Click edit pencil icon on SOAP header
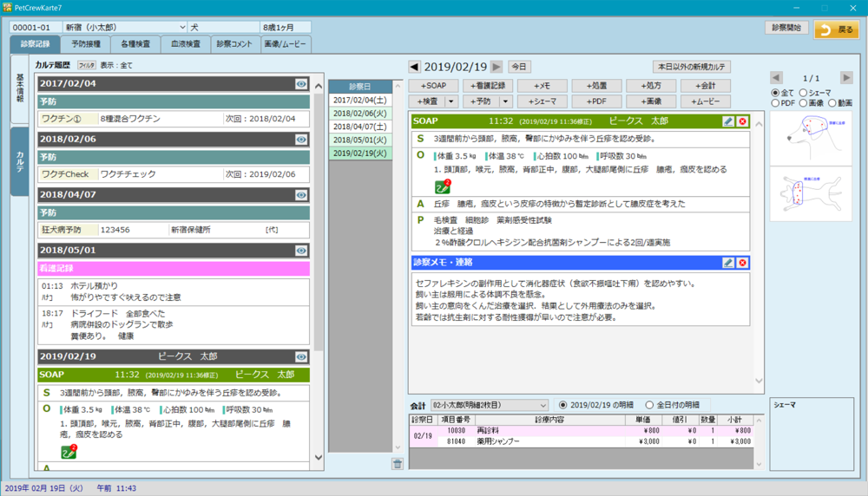This screenshot has height=496, width=868. click(728, 122)
